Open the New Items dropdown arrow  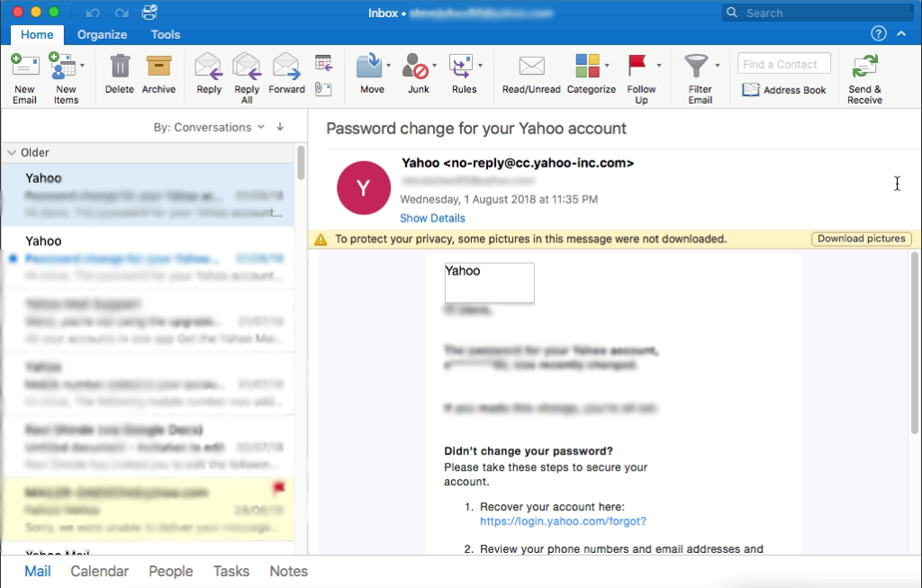coord(82,65)
